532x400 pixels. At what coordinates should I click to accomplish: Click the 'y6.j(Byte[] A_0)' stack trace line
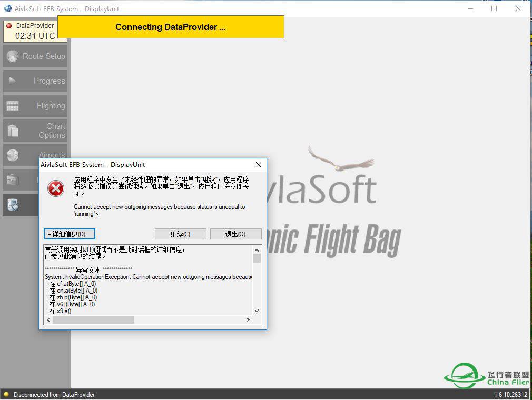(72, 304)
